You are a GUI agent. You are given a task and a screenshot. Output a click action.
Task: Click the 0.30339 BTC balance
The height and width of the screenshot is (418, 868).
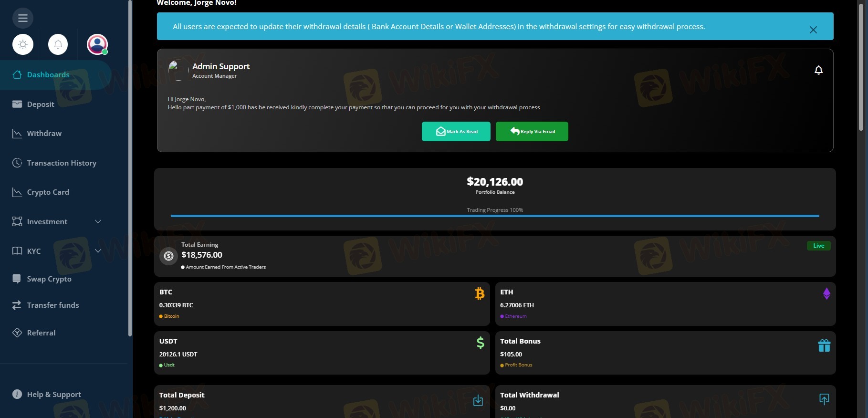coord(176,305)
